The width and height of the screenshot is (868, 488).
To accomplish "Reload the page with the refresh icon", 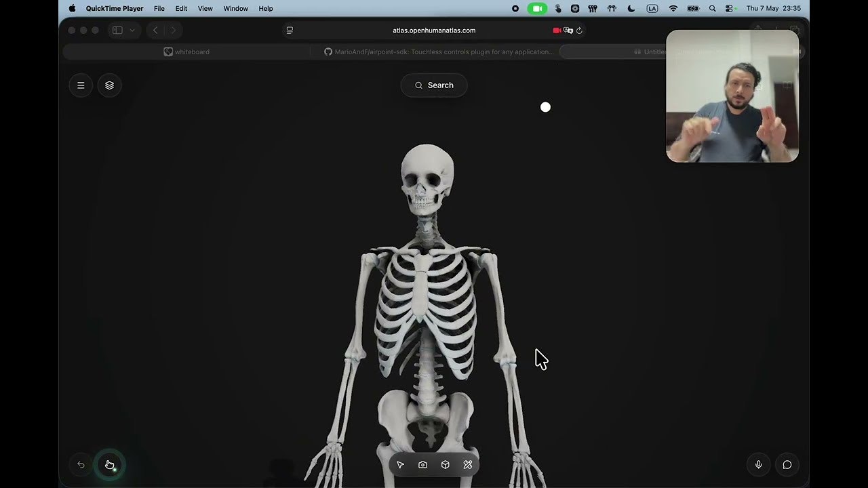I will pos(579,30).
